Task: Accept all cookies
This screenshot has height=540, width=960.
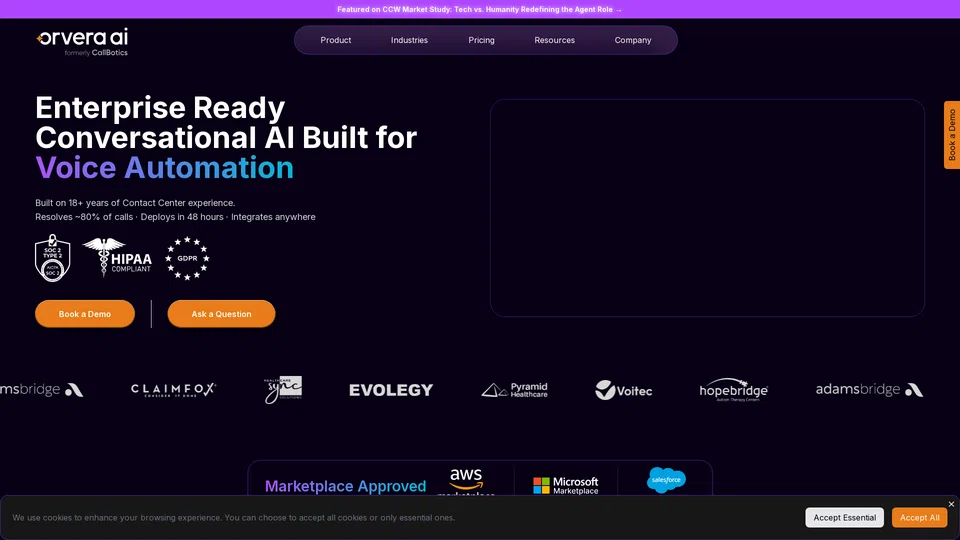Action: [919, 517]
